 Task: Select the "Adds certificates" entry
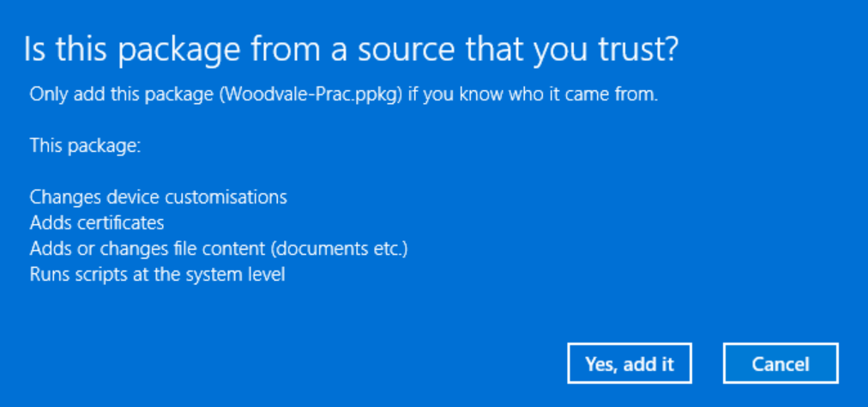click(x=96, y=223)
